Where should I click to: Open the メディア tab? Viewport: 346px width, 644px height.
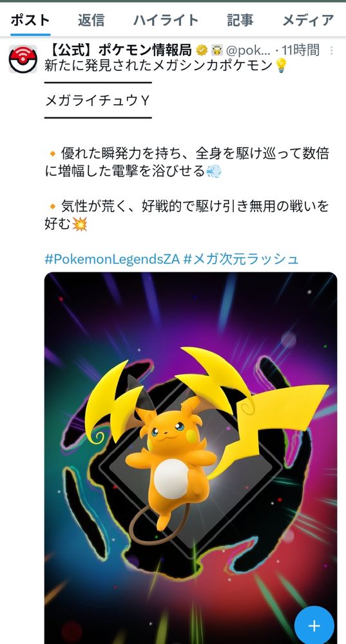[x=308, y=20]
